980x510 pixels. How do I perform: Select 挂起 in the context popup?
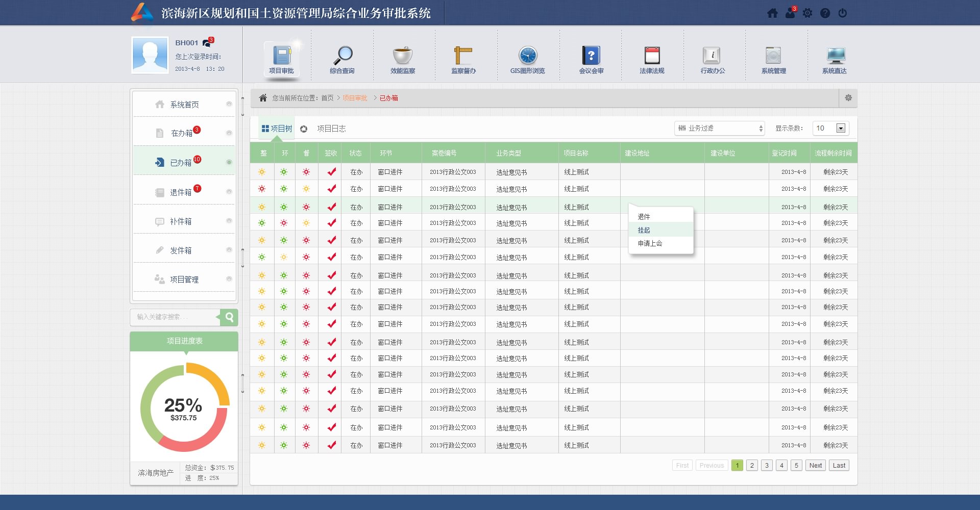tap(661, 230)
